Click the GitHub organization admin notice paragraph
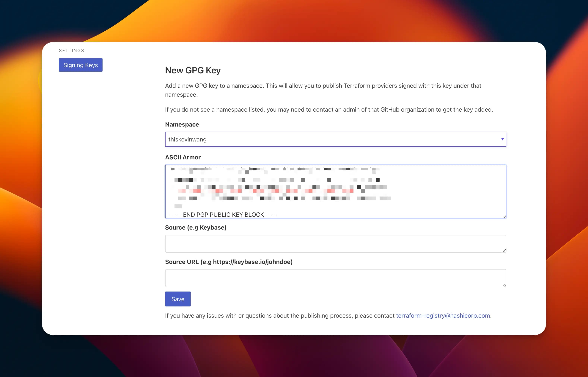Viewport: 588px width, 377px height. click(x=329, y=109)
